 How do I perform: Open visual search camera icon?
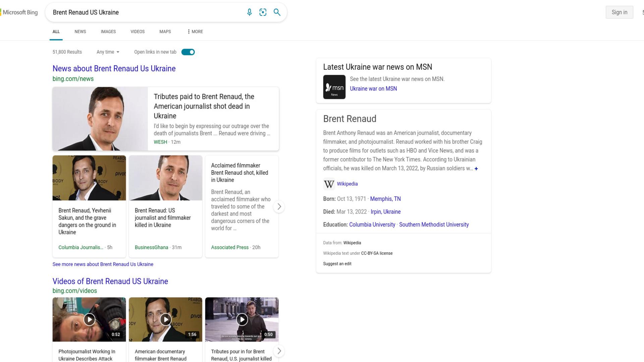pyautogui.click(x=263, y=12)
